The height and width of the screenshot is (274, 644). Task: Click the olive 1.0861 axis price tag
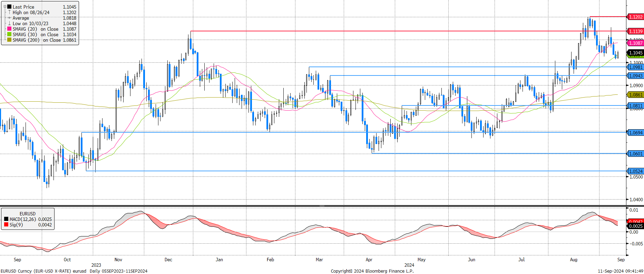[x=635, y=94]
